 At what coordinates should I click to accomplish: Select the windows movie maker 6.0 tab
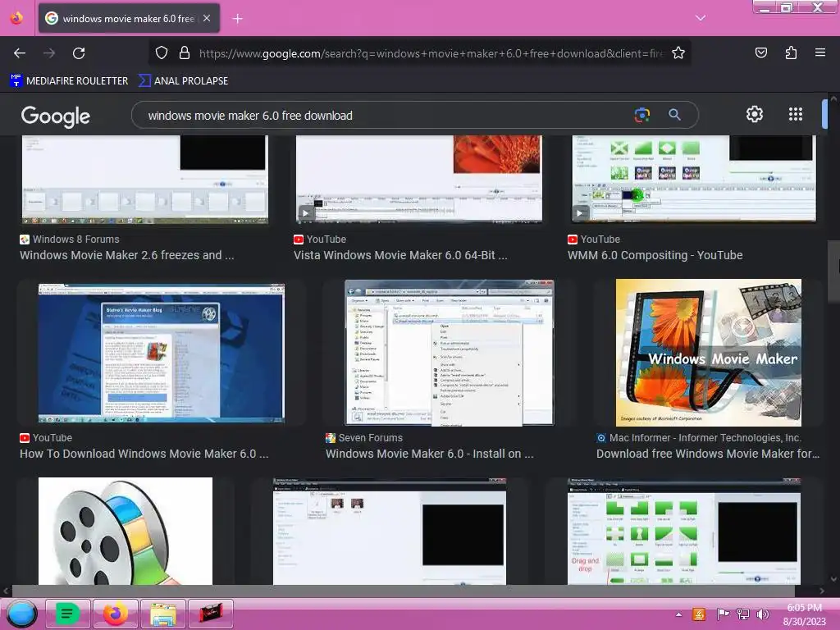click(x=129, y=19)
